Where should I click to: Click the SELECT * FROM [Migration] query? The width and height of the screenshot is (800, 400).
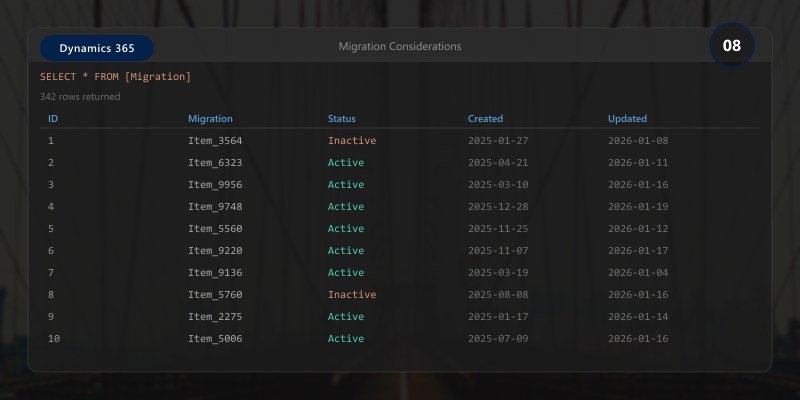coord(115,77)
